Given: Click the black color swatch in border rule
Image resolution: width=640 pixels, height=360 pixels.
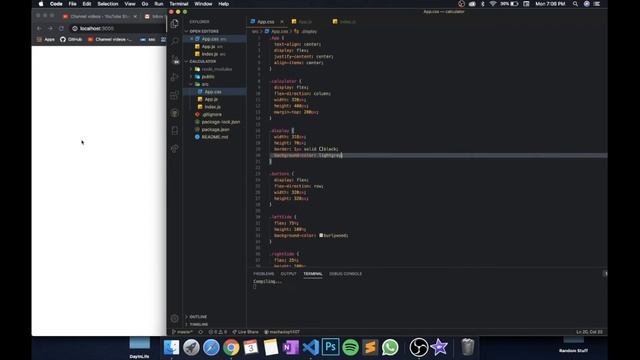Looking at the screenshot, I should (321, 149).
